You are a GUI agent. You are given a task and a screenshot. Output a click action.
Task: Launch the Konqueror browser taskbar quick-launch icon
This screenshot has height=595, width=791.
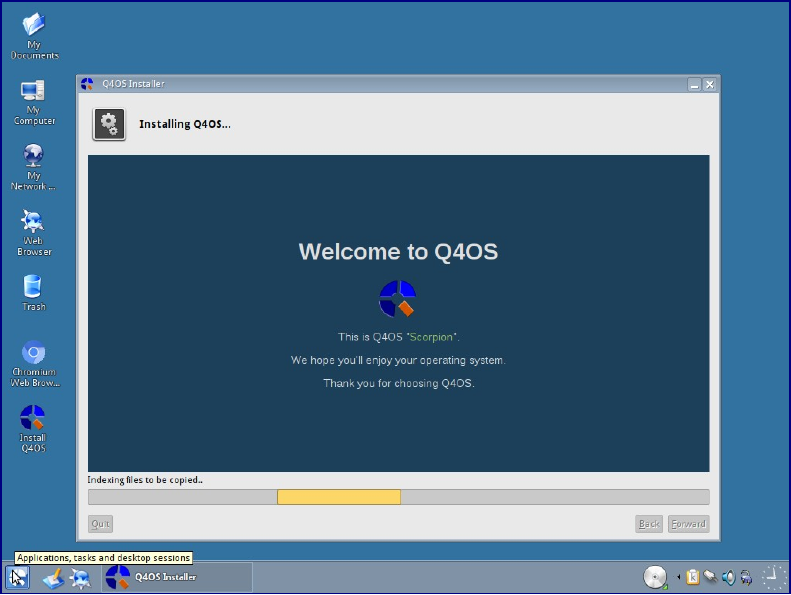[80, 578]
